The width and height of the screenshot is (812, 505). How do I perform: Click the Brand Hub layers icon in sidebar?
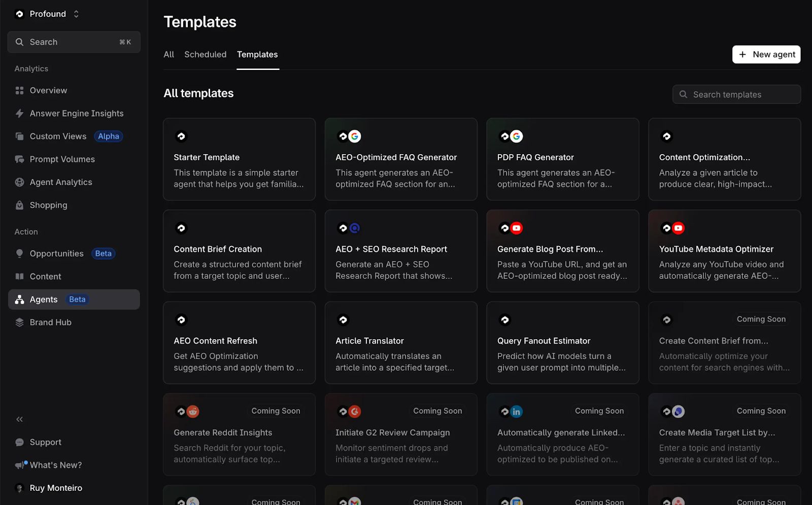[19, 322]
